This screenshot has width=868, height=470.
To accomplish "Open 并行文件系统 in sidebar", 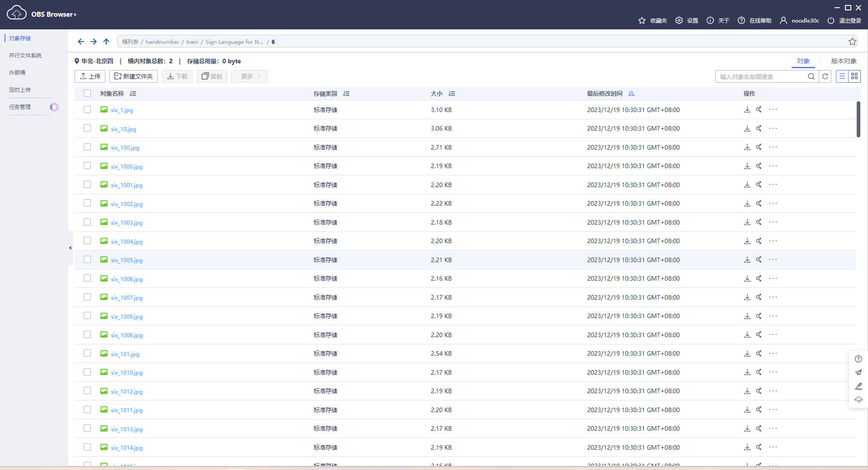I will 25,56.
